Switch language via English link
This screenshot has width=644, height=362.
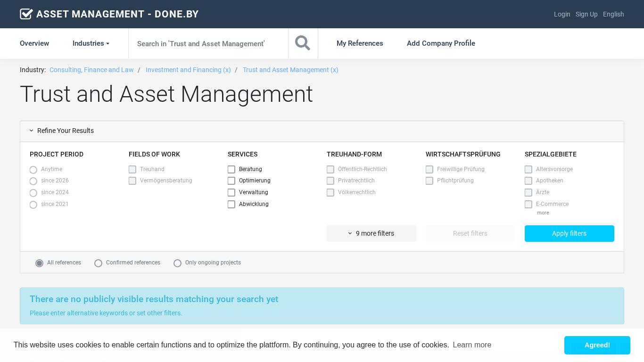(x=613, y=14)
